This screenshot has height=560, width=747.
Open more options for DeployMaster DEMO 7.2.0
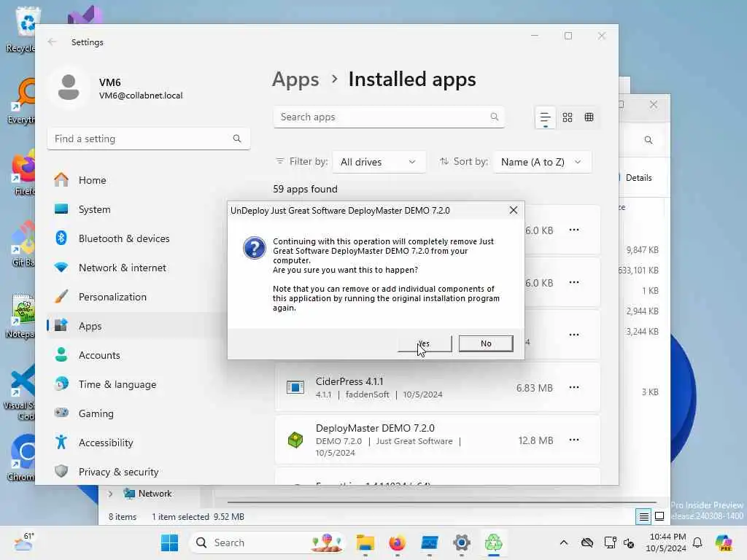point(574,440)
